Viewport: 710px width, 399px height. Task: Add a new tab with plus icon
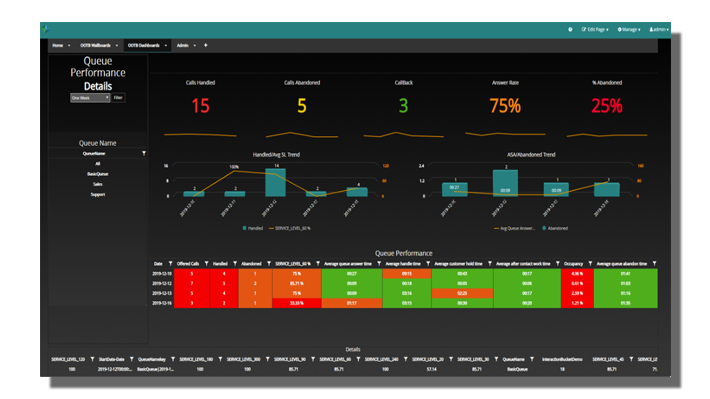pyautogui.click(x=206, y=45)
